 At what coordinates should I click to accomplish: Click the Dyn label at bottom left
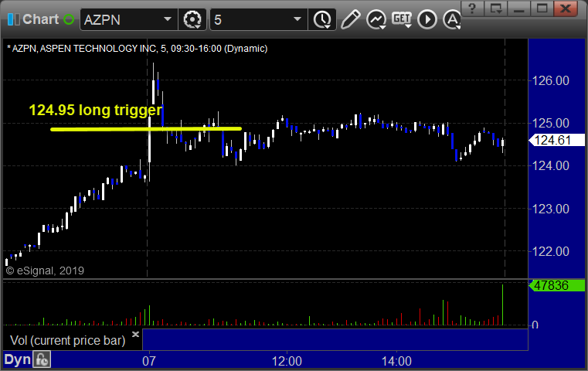tap(17, 359)
